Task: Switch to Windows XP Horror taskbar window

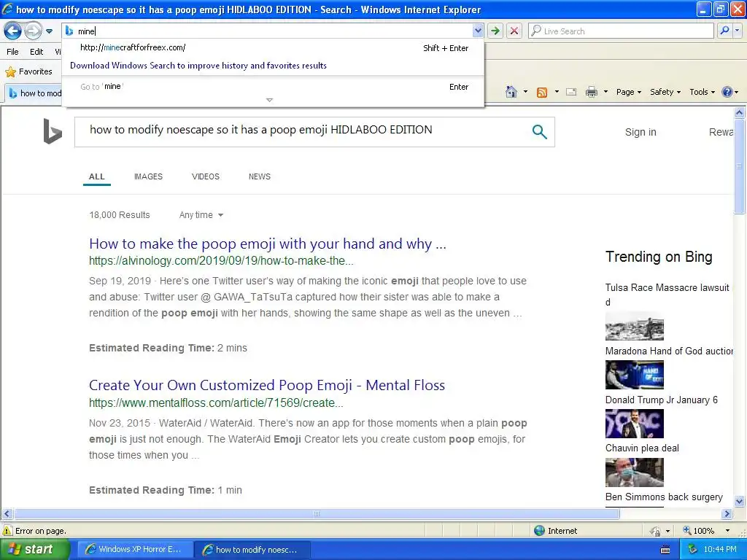Action: pyautogui.click(x=135, y=550)
